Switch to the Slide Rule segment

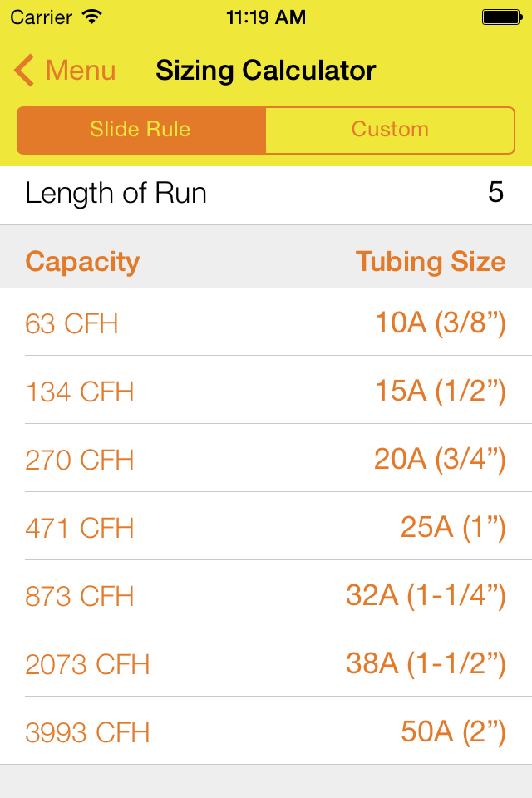141,130
